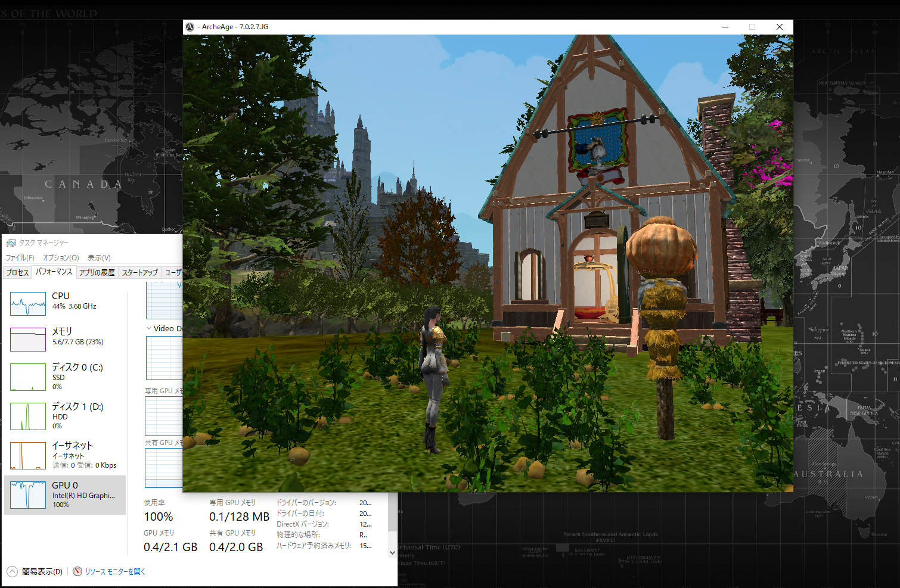Select the パフォーマンス tab
The height and width of the screenshot is (588, 900).
tap(54, 272)
